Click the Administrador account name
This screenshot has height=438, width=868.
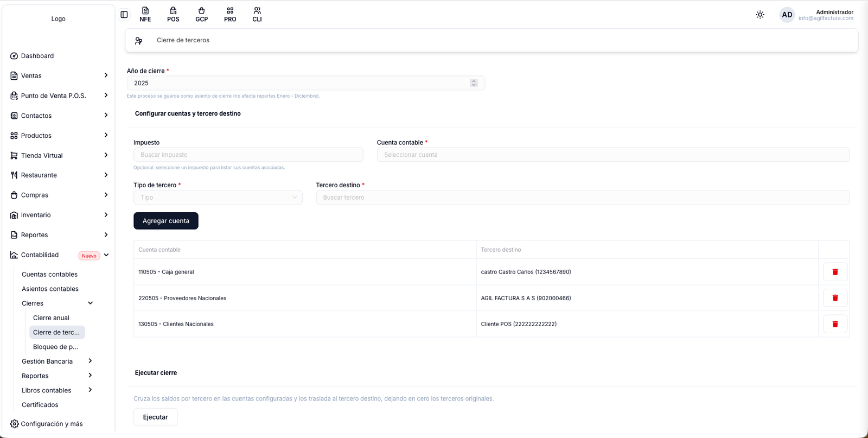click(x=834, y=12)
